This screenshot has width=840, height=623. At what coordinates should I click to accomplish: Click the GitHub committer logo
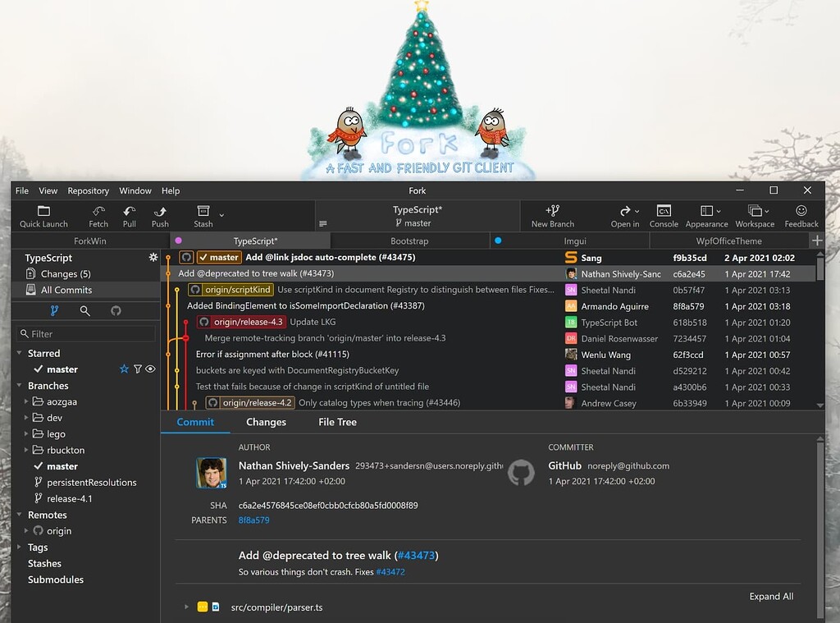(521, 472)
